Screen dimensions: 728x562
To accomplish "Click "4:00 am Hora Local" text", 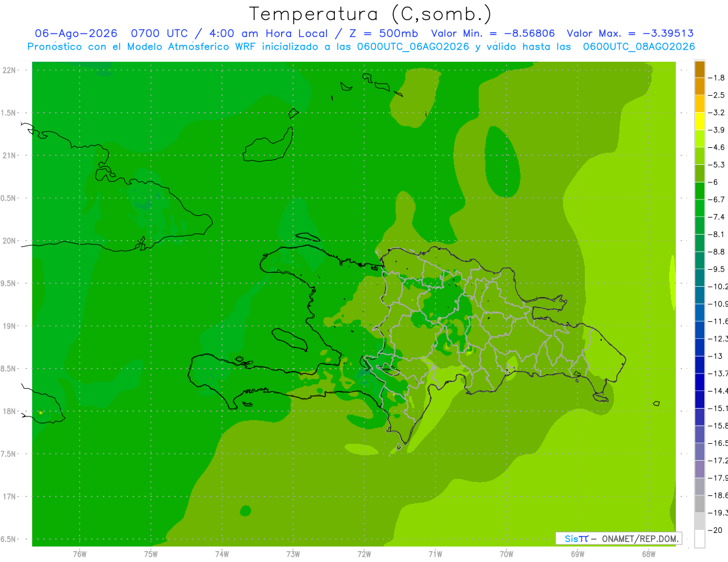I will (269, 33).
